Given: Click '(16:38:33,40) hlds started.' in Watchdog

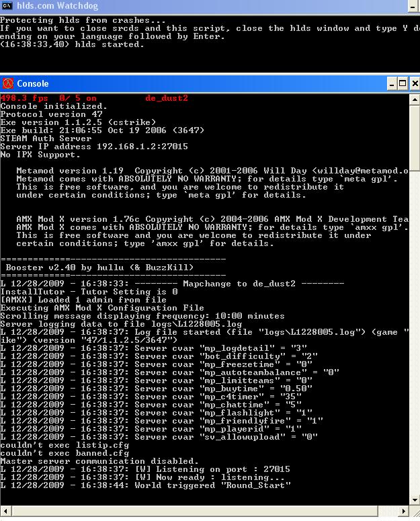Looking at the screenshot, I should click(x=73, y=44).
